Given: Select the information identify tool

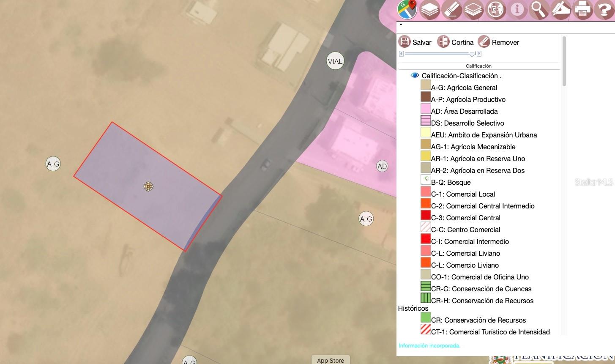Looking at the screenshot, I should [517, 10].
